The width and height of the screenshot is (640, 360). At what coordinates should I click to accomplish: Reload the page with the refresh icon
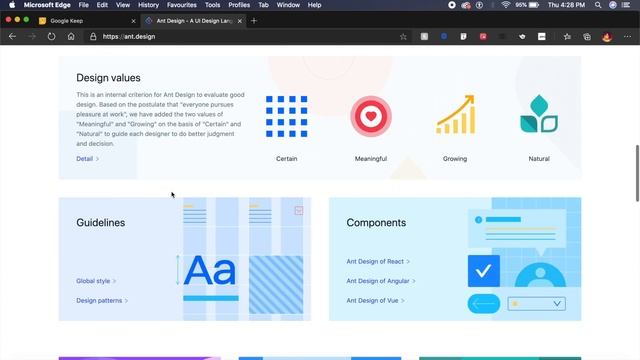51,37
